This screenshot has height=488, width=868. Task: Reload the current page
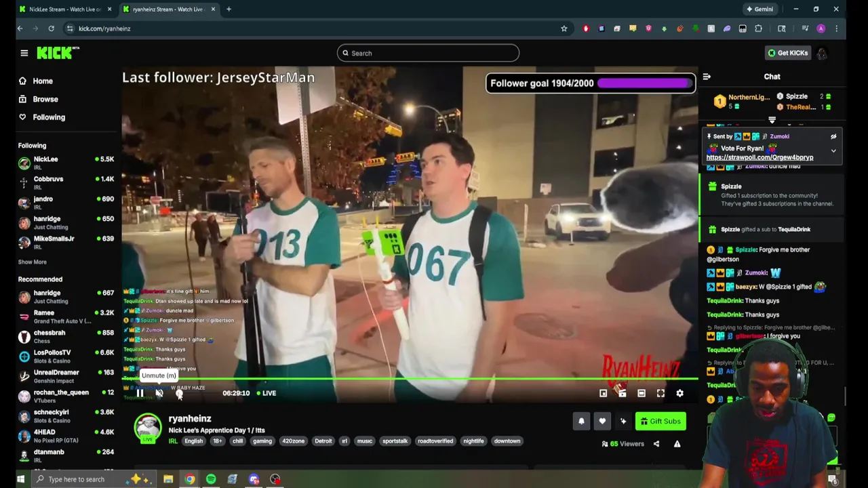click(51, 28)
